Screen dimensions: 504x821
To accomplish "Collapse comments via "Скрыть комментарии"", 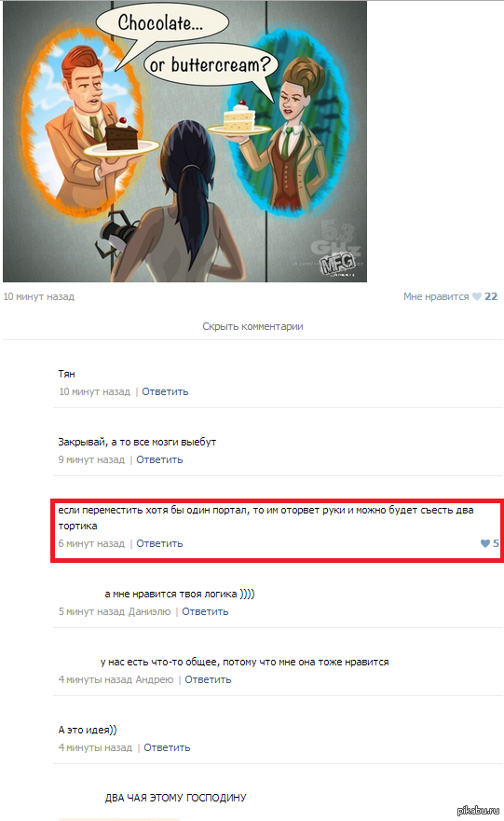I will click(x=252, y=326).
